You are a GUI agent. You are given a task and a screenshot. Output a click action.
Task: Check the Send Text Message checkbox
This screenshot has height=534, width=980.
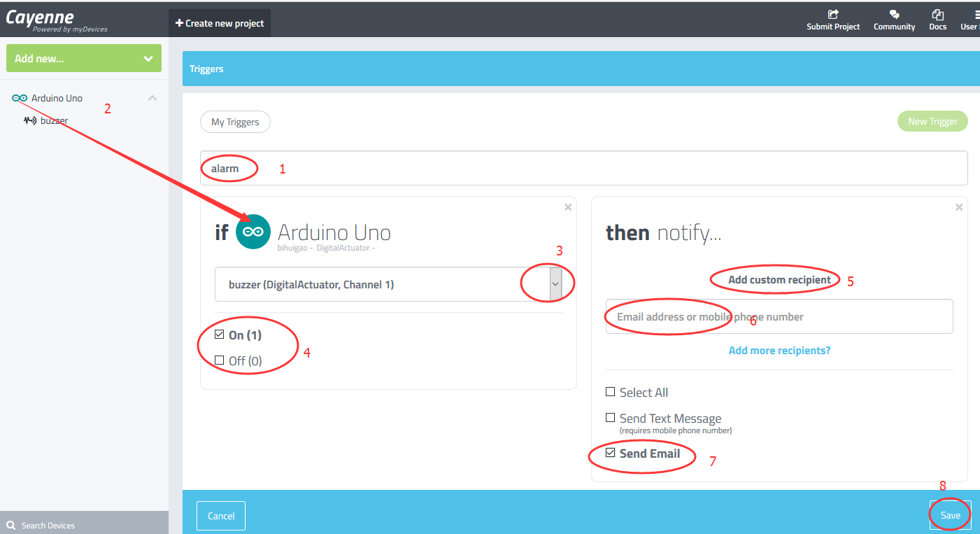611,418
